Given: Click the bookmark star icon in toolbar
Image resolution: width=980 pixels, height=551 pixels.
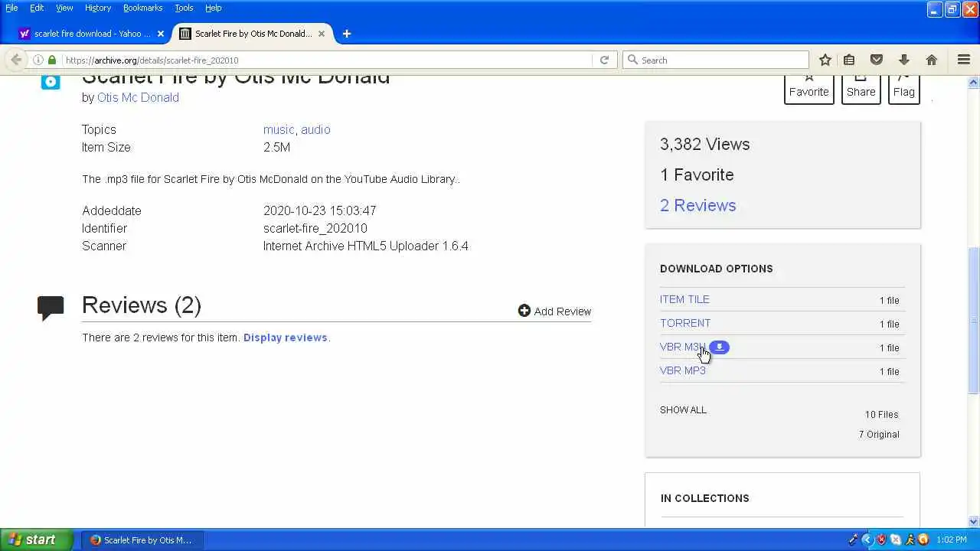Looking at the screenshot, I should (825, 60).
